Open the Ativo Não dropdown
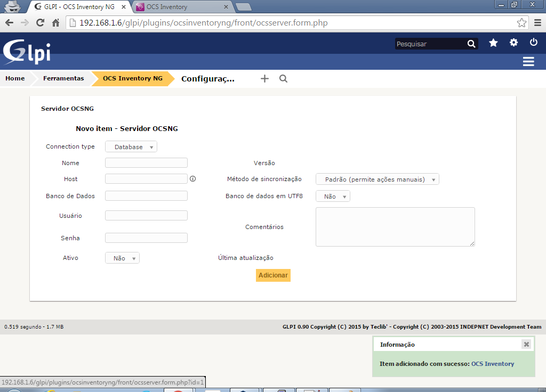Screen dimensions: 546x392 (122, 258)
